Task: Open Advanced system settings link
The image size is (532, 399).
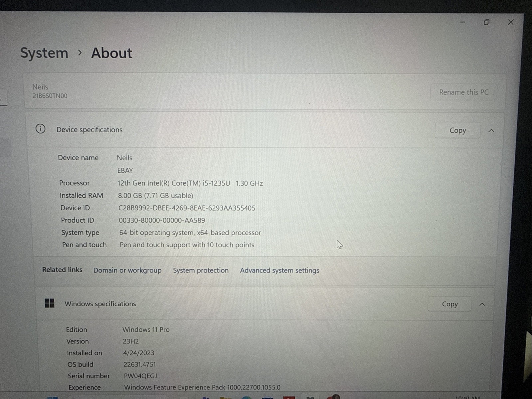Action: pos(279,271)
